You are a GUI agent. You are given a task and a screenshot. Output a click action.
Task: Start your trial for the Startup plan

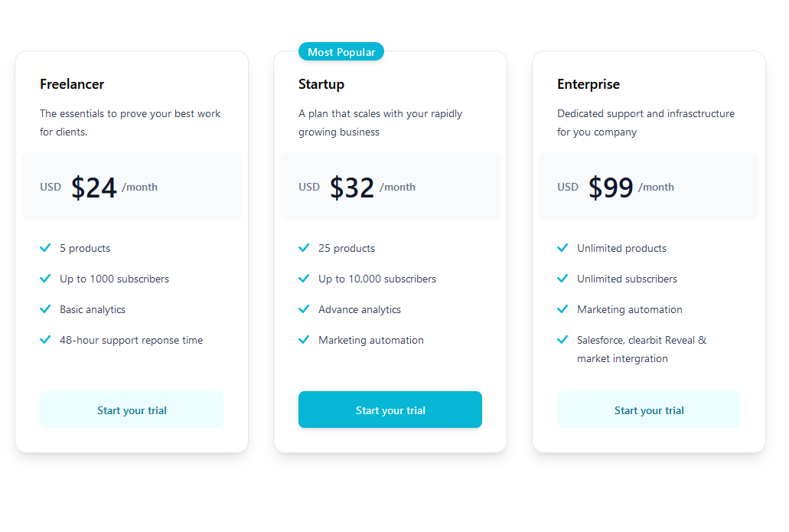390,410
